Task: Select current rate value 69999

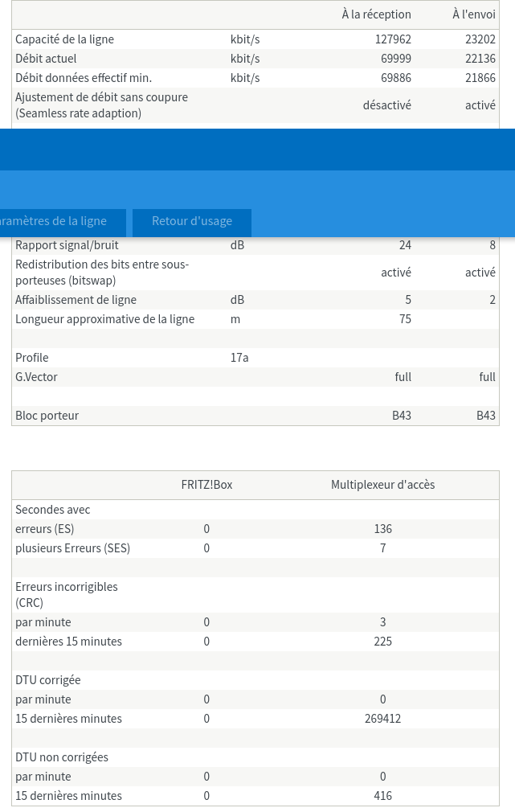Action: pos(396,59)
